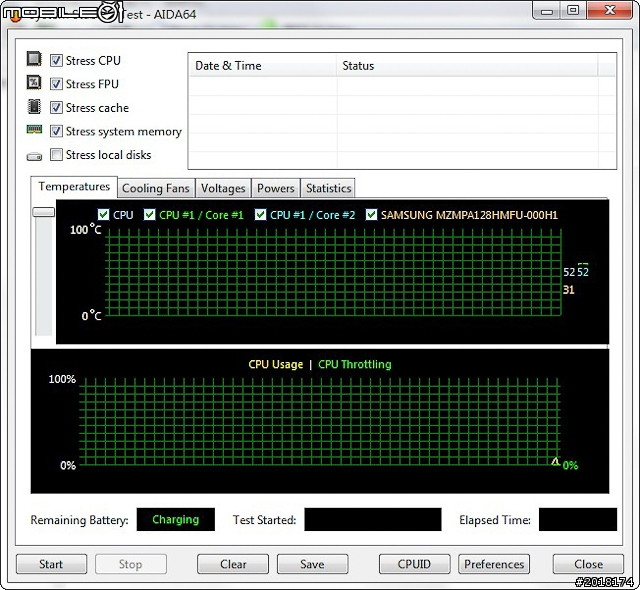The width and height of the screenshot is (640, 590).
Task: Uncheck the Stress CPU checkbox
Action: 56,61
